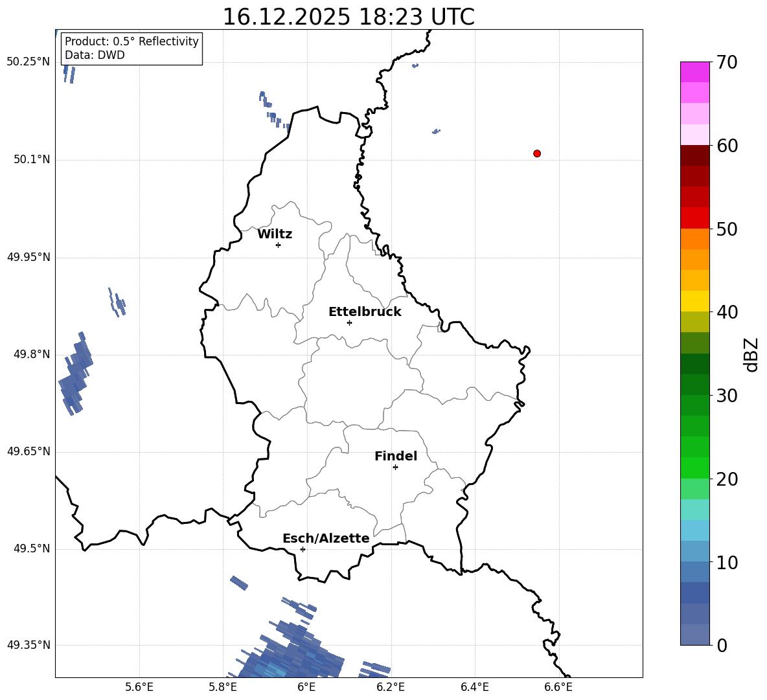
Task: Click the title 16.12.2025 18:23 UTC
Action: coord(349,17)
